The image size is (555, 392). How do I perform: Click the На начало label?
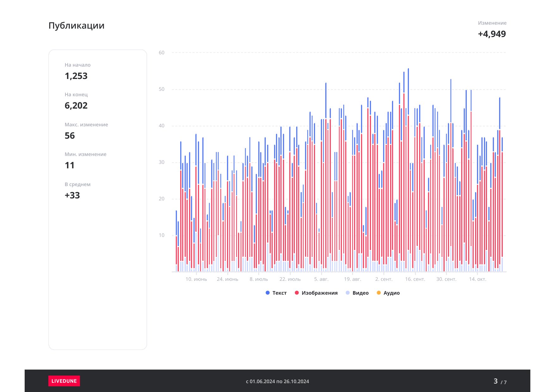[x=78, y=65]
